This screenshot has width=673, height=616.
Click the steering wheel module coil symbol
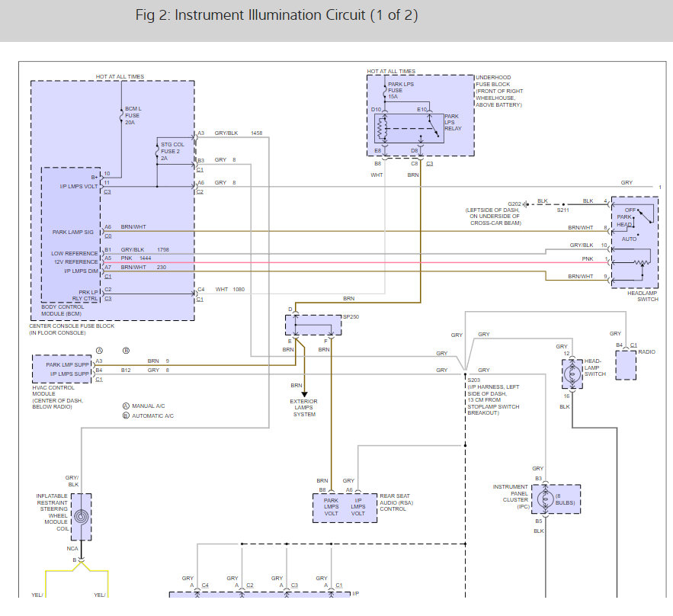81,516
